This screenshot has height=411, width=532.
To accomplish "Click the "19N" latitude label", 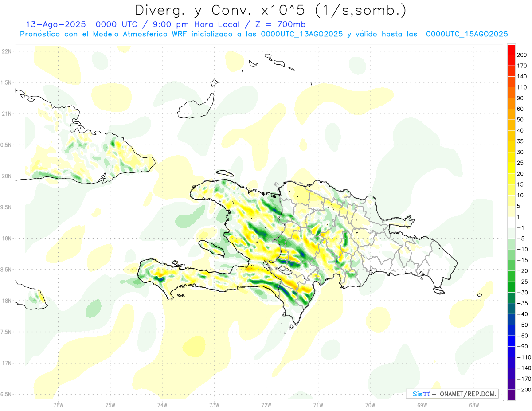I will click(7, 238).
